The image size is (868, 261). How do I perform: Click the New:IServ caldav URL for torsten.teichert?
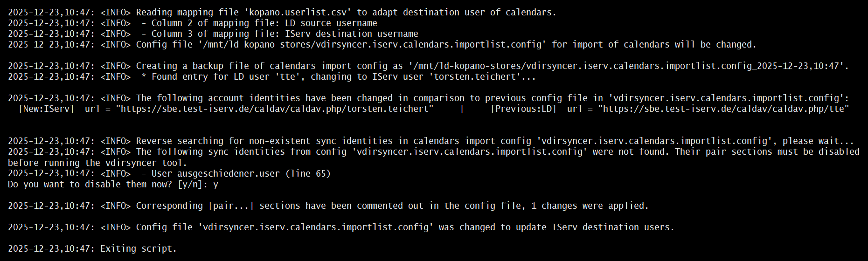275,109
